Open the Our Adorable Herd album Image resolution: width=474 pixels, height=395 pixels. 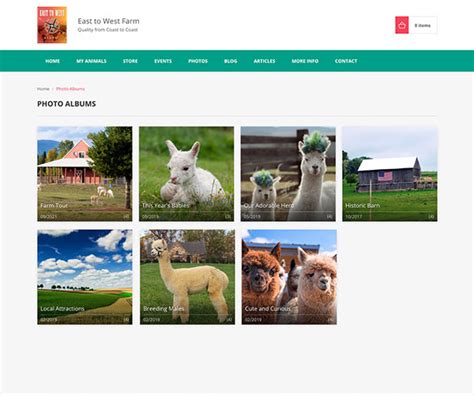pyautogui.click(x=288, y=174)
